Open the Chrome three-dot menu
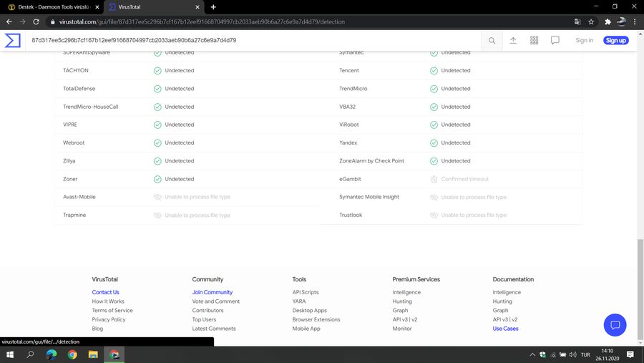 pyautogui.click(x=635, y=21)
